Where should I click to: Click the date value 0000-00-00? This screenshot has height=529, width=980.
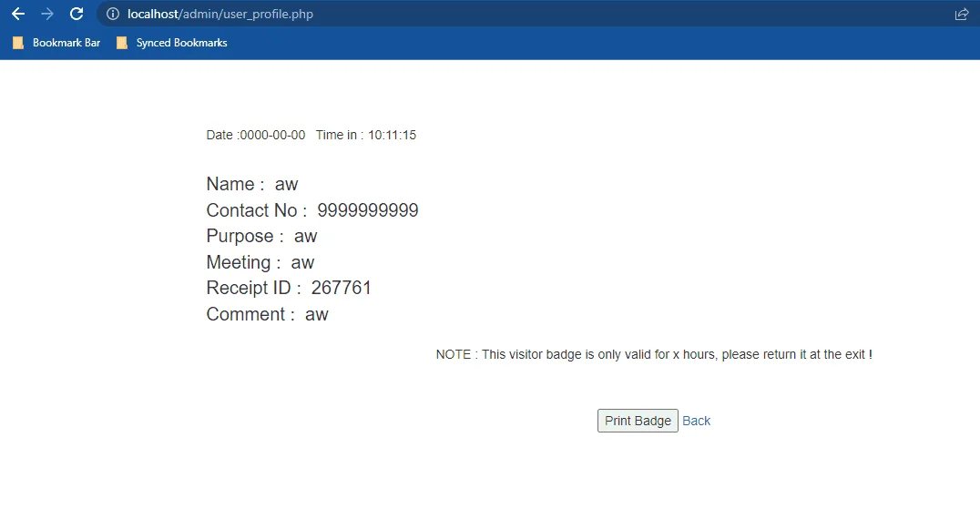click(272, 135)
